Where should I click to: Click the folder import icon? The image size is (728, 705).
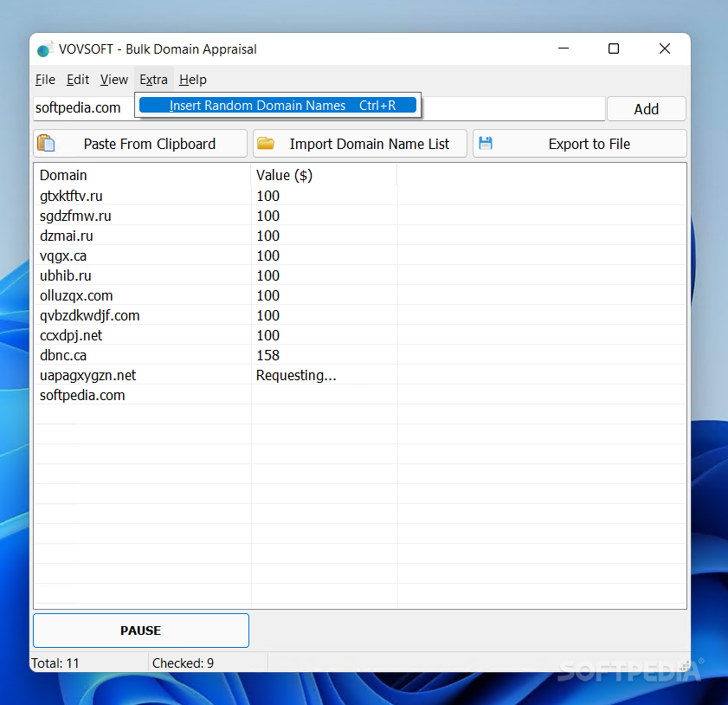[266, 143]
